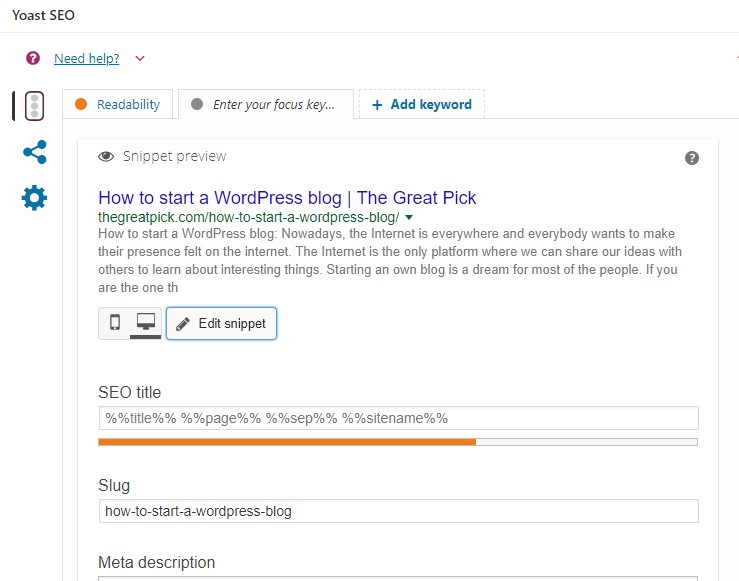This screenshot has height=581, width=739.
Task: Open the Need help? link
Action: pos(87,58)
